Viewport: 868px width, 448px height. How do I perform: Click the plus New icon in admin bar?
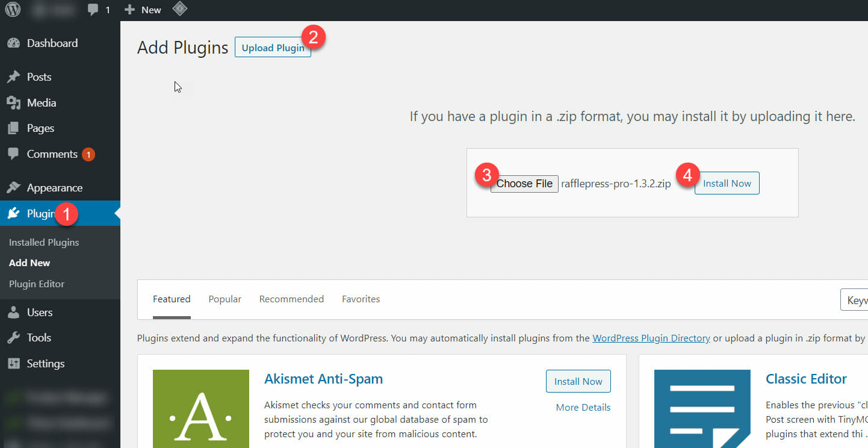pos(129,10)
